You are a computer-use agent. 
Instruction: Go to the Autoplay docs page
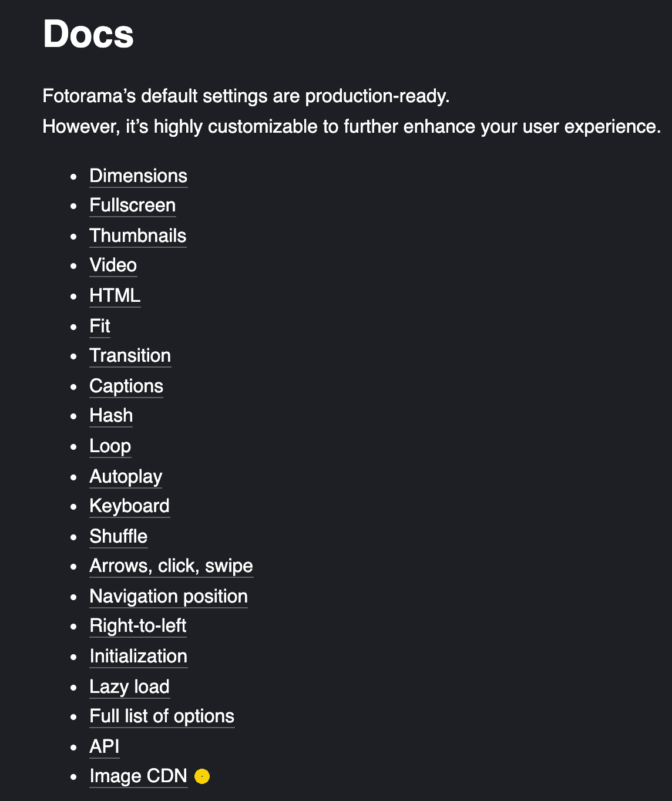tap(126, 477)
